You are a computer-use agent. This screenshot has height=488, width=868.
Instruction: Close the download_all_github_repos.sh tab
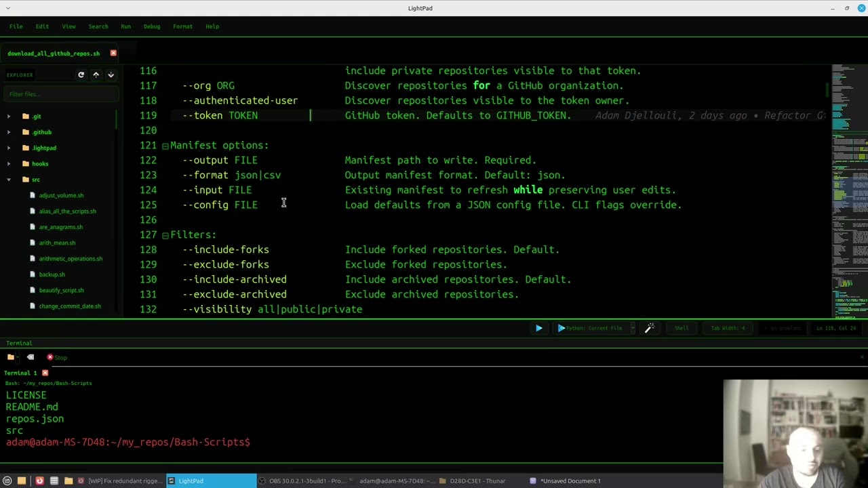point(113,53)
